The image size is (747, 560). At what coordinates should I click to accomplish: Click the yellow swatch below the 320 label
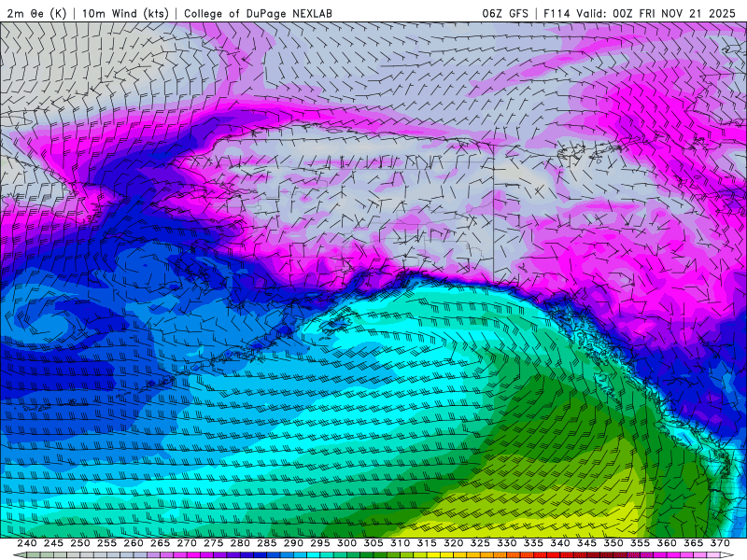[447, 555]
